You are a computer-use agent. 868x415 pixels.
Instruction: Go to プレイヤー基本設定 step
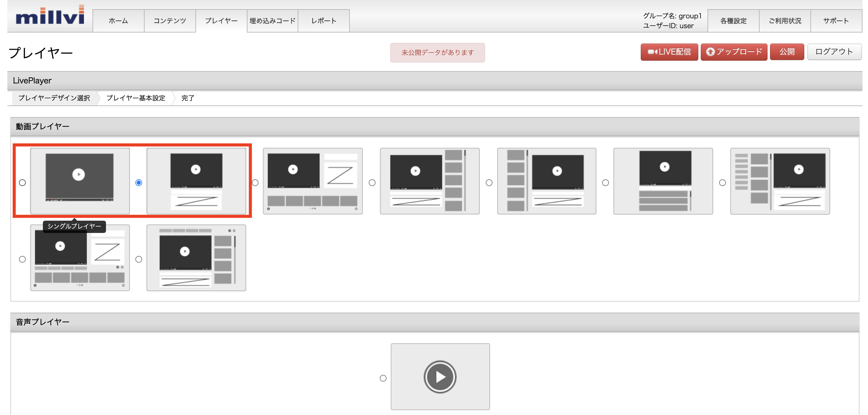[136, 98]
